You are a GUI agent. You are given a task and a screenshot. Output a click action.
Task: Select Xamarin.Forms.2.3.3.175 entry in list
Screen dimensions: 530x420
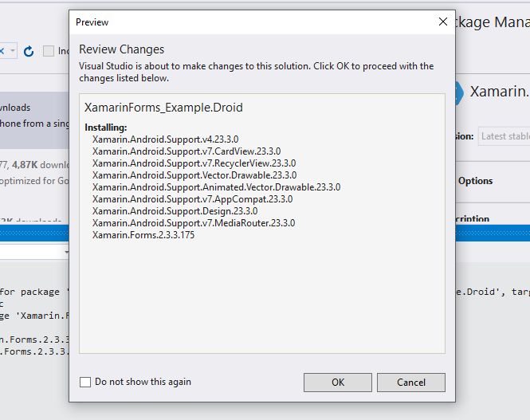click(x=143, y=235)
